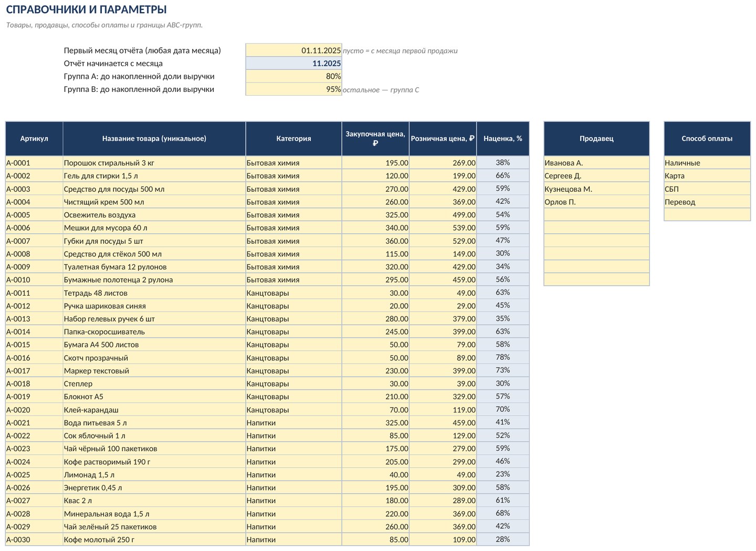The width and height of the screenshot is (756, 551).
Task: Select product name Клей-карандаш
Action: point(154,410)
